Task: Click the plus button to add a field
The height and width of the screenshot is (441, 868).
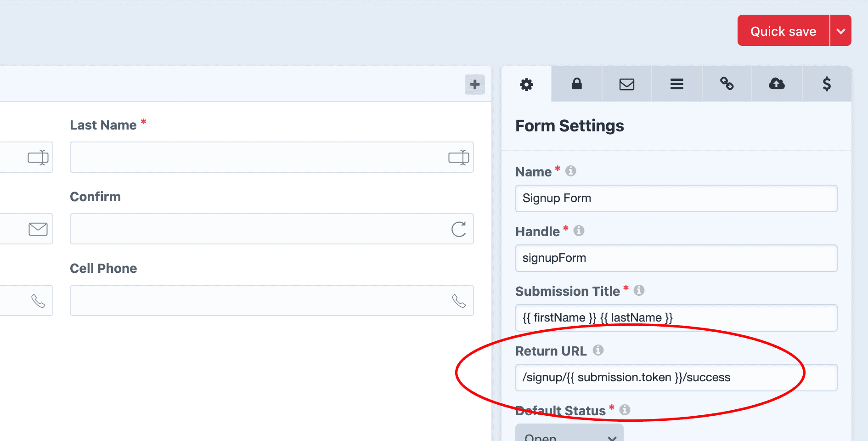Action: (474, 85)
